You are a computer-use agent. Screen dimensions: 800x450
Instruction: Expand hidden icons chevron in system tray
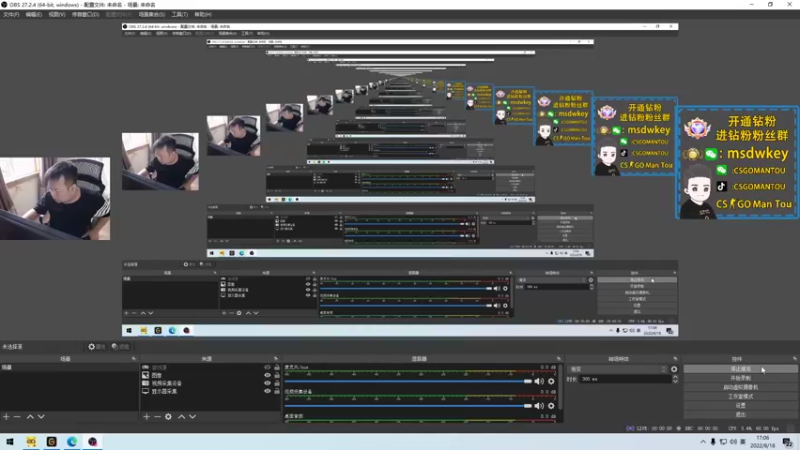tap(703, 442)
